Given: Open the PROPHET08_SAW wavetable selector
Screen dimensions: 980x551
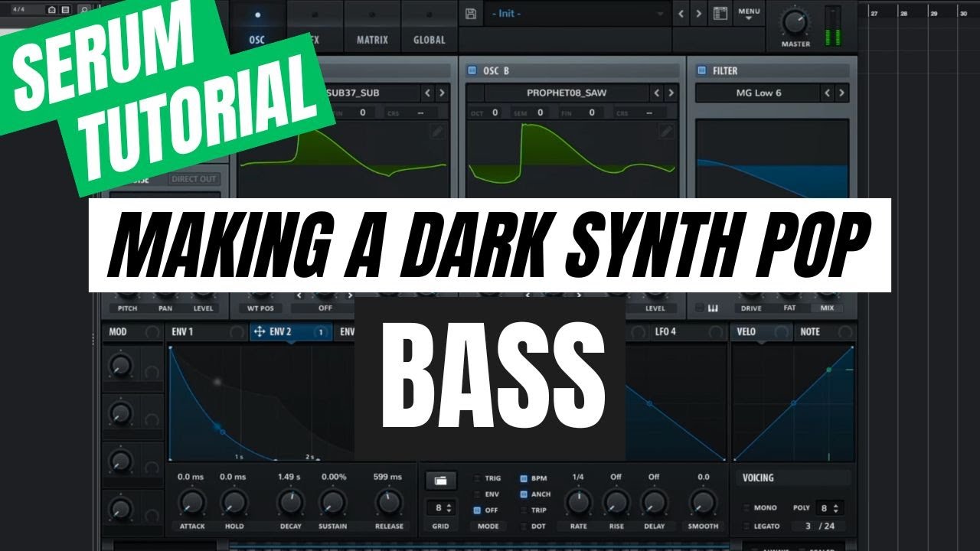Looking at the screenshot, I should tap(566, 93).
